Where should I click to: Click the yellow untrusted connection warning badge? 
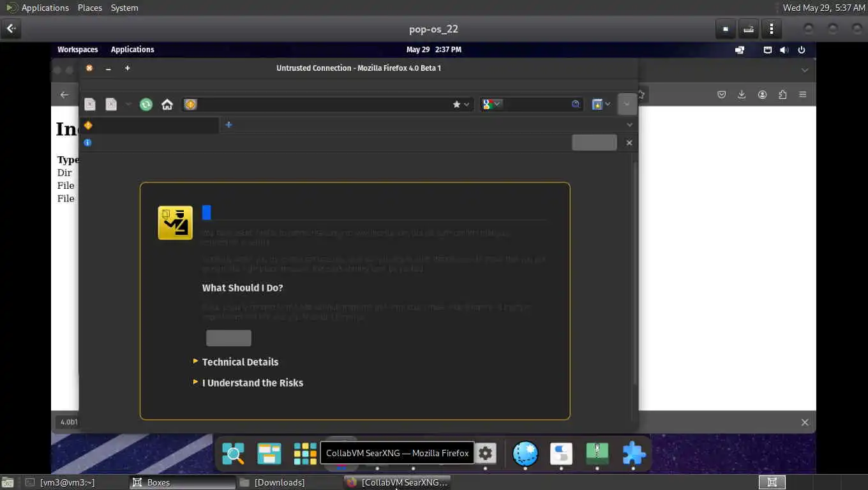click(176, 223)
